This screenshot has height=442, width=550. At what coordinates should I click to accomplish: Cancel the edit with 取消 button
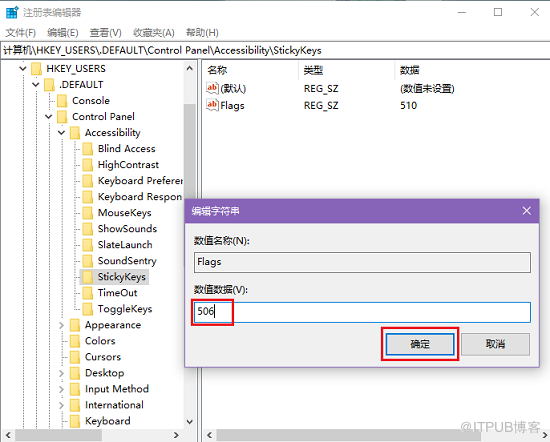click(495, 344)
